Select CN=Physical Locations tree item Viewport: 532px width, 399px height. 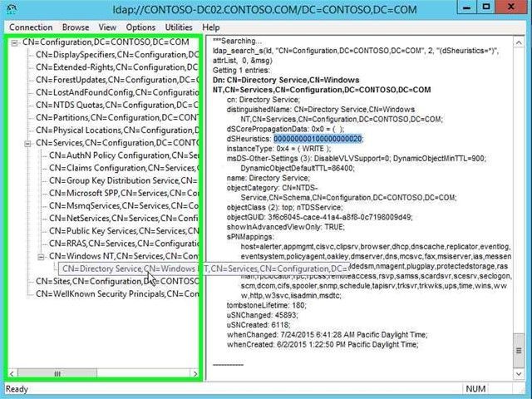coord(117,130)
